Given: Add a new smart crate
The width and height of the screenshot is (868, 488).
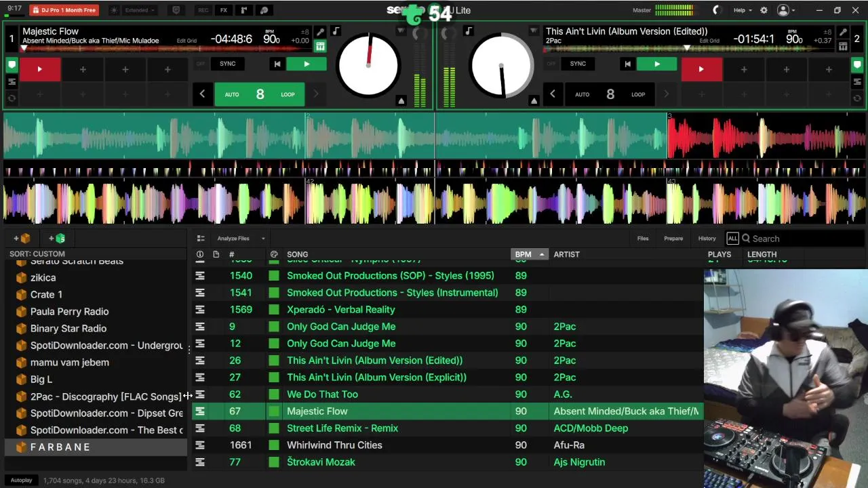Looking at the screenshot, I should click(x=57, y=239).
